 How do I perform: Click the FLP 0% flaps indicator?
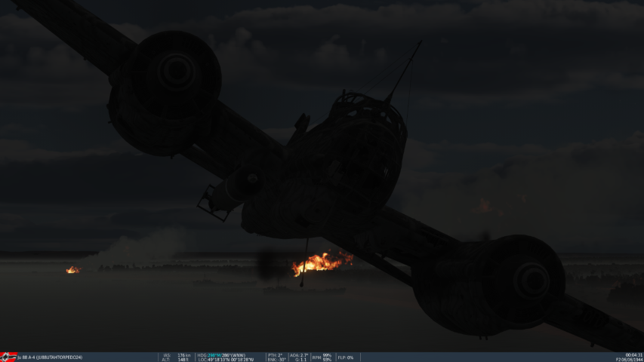[x=346, y=357]
